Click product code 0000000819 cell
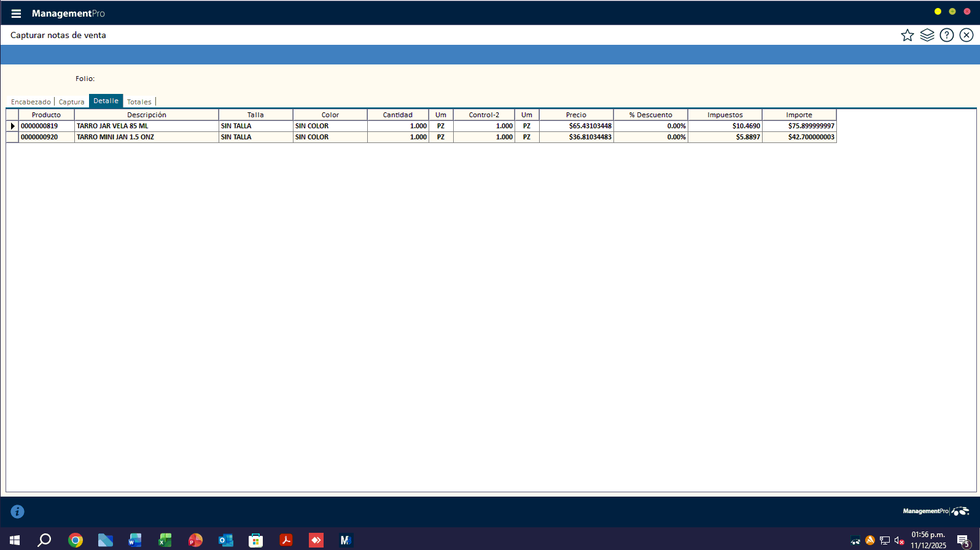 [46, 126]
